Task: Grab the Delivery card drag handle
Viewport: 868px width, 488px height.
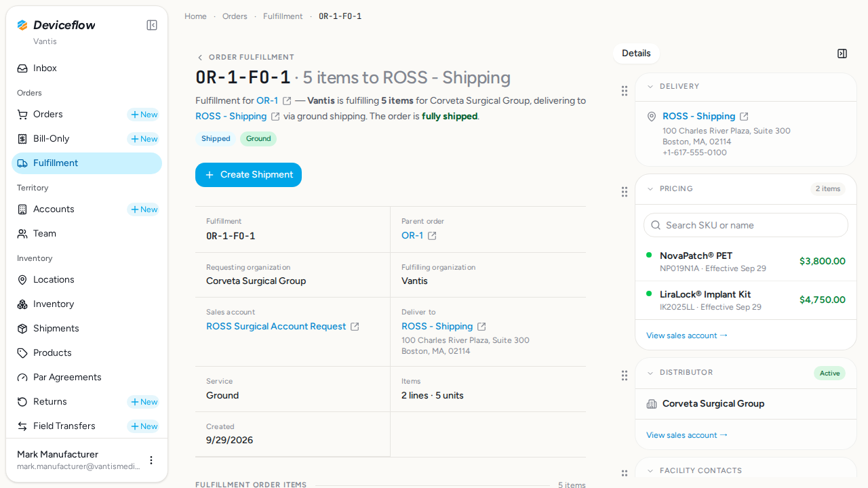Action: tap(625, 91)
